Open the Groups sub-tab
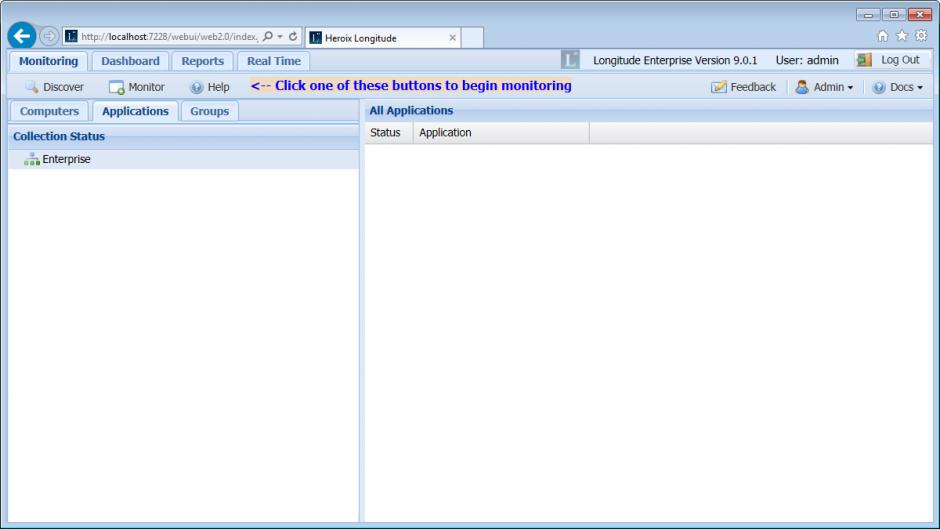The image size is (940, 529). click(x=210, y=112)
